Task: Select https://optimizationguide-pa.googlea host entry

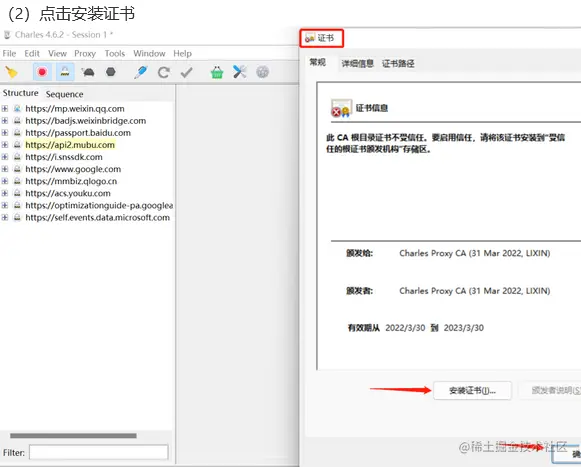Action: [99, 205]
